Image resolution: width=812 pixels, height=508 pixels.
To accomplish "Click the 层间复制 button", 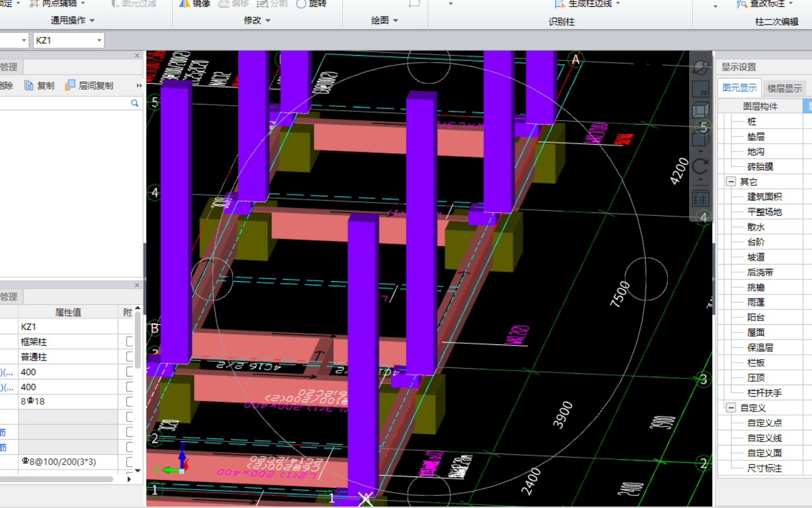I will [x=89, y=86].
